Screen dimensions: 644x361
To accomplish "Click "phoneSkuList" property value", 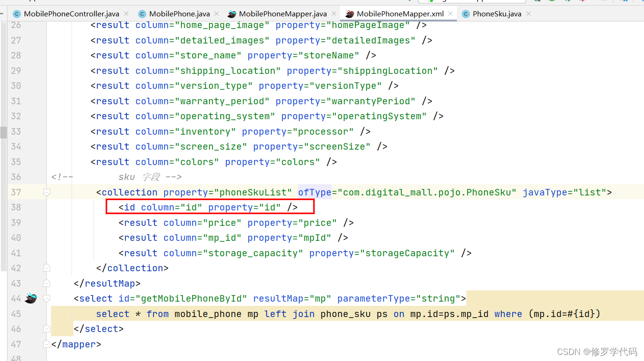I will pyautogui.click(x=253, y=192).
